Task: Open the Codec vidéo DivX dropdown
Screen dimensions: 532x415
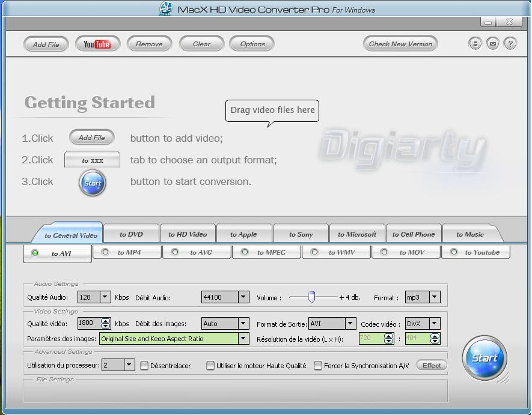Action: click(435, 324)
